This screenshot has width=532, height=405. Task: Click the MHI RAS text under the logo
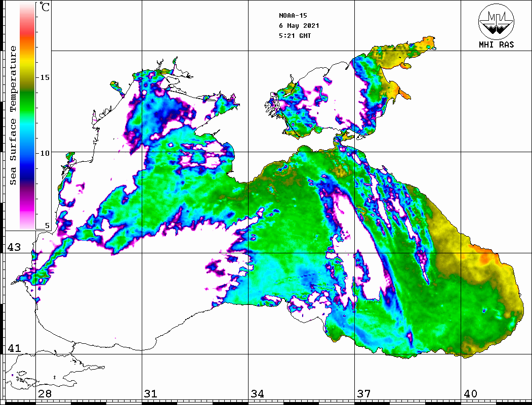pos(496,44)
